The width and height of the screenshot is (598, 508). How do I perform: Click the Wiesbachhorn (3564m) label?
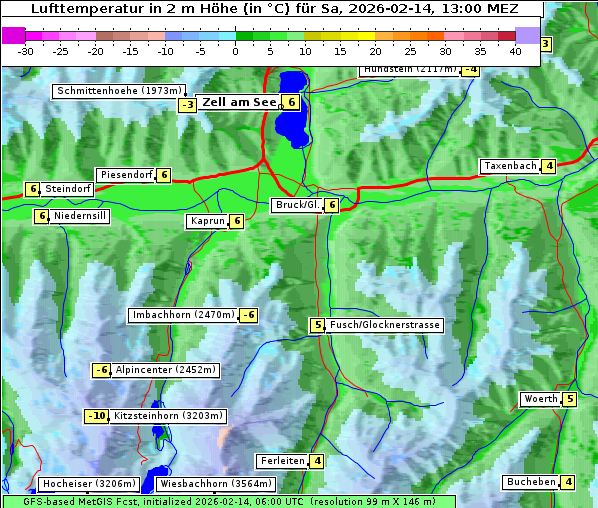[x=216, y=484]
